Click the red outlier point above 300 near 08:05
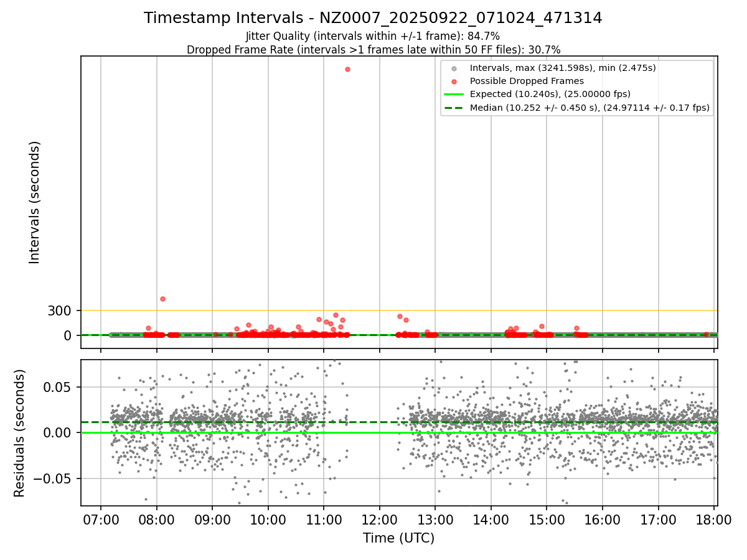747x560 pixels. pyautogui.click(x=162, y=299)
